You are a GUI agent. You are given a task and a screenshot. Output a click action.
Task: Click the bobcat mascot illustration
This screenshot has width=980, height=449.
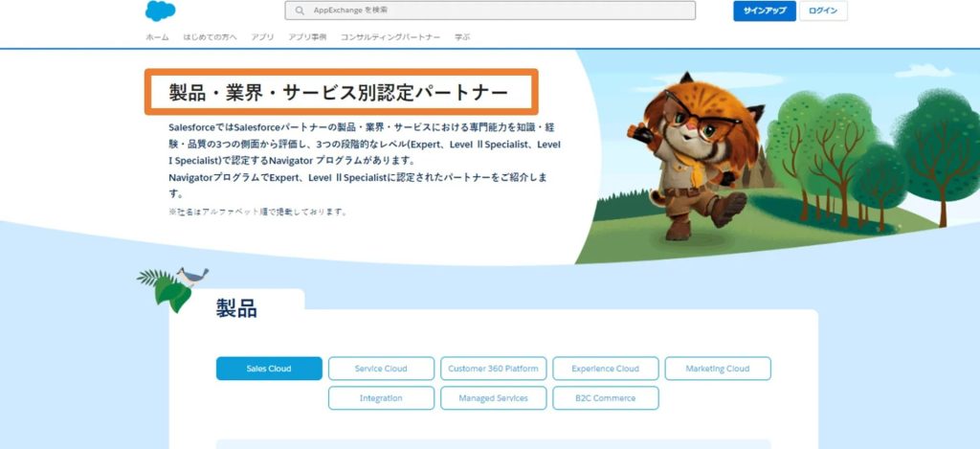[695, 154]
